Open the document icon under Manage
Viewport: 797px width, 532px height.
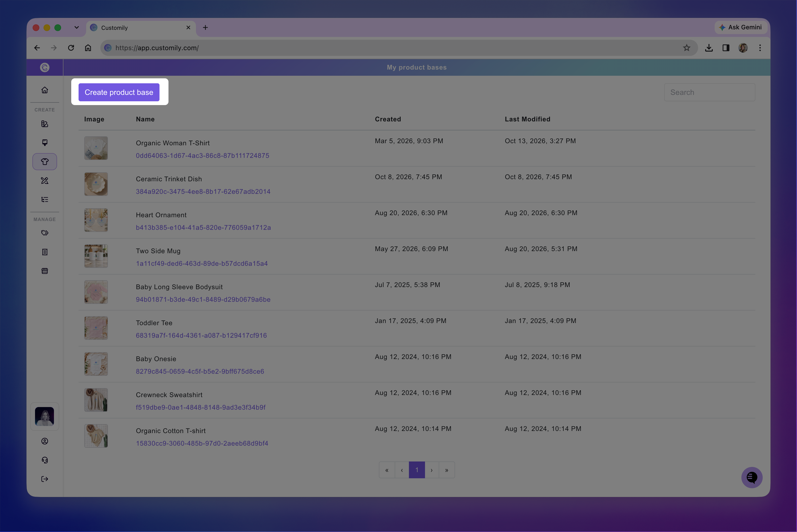(44, 252)
